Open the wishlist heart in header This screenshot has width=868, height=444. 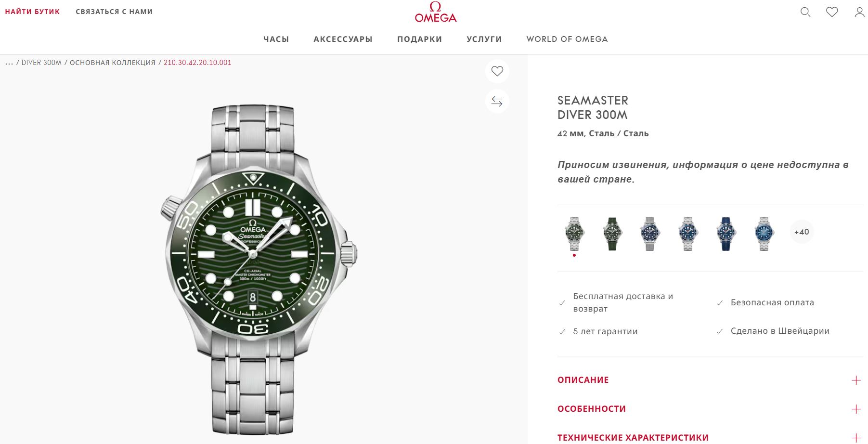coord(832,12)
